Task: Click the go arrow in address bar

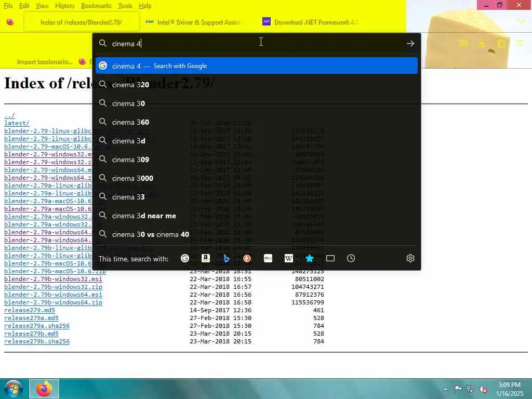Action: [410, 44]
